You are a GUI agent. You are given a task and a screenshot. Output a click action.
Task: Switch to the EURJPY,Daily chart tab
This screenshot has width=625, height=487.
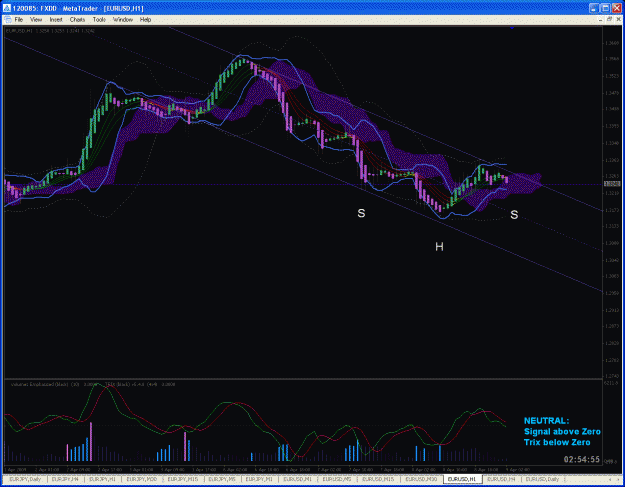click(25, 479)
